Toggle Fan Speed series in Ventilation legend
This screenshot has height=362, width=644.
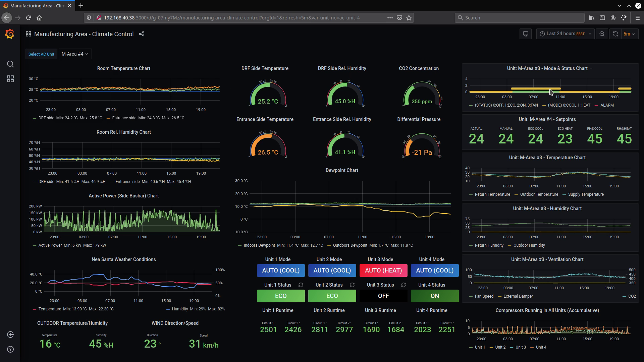(484, 296)
